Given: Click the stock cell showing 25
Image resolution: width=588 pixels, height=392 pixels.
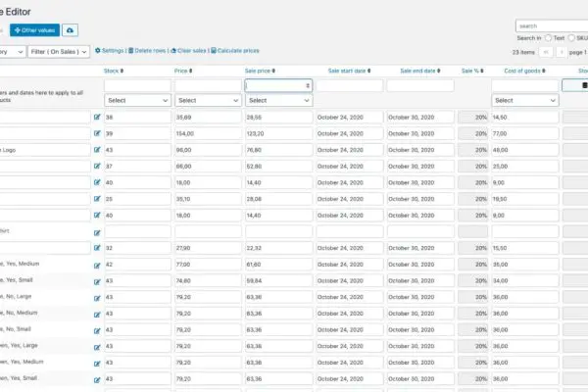Looking at the screenshot, I should [x=137, y=199].
